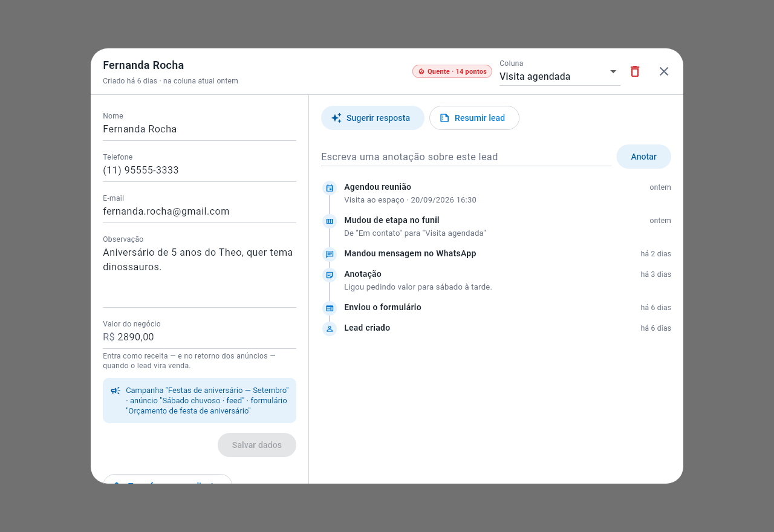Click the Criado há 6 dias subtitle

[171, 81]
